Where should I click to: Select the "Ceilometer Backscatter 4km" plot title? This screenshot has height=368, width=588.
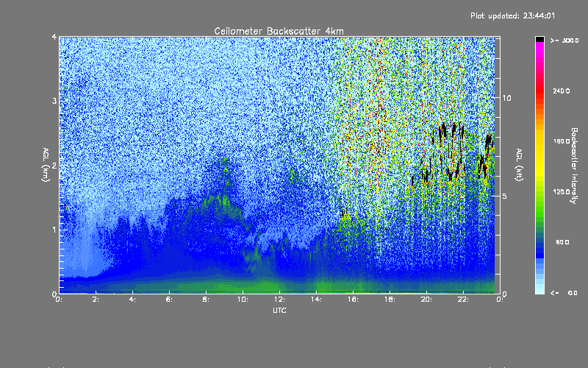tap(279, 31)
